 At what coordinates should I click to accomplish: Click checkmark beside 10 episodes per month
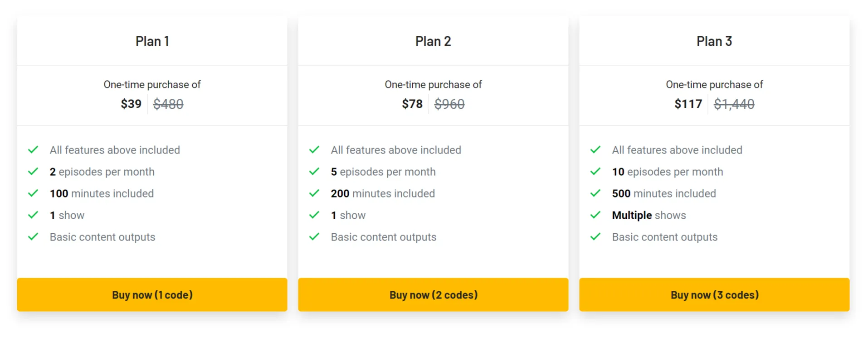(595, 172)
